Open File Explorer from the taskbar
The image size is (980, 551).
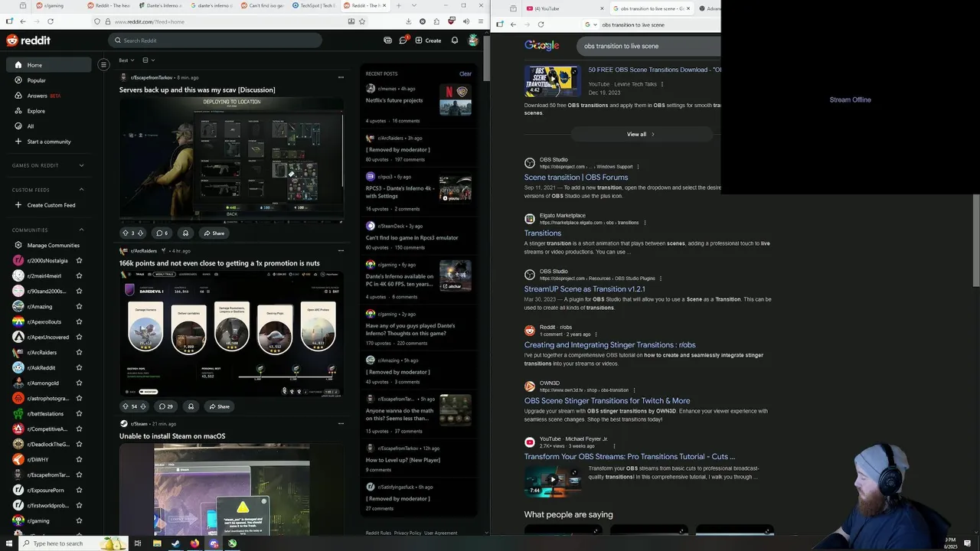point(157,543)
